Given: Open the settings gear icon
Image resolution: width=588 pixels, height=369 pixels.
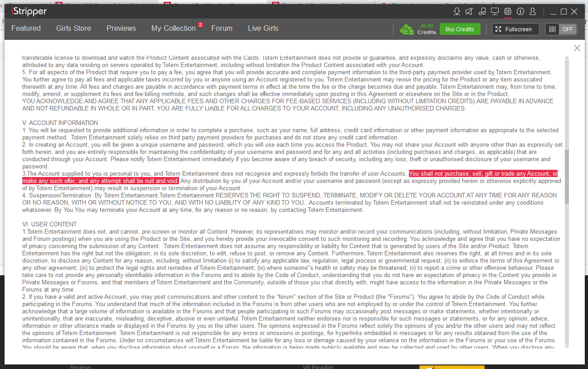Looking at the screenshot, I should click(508, 11).
